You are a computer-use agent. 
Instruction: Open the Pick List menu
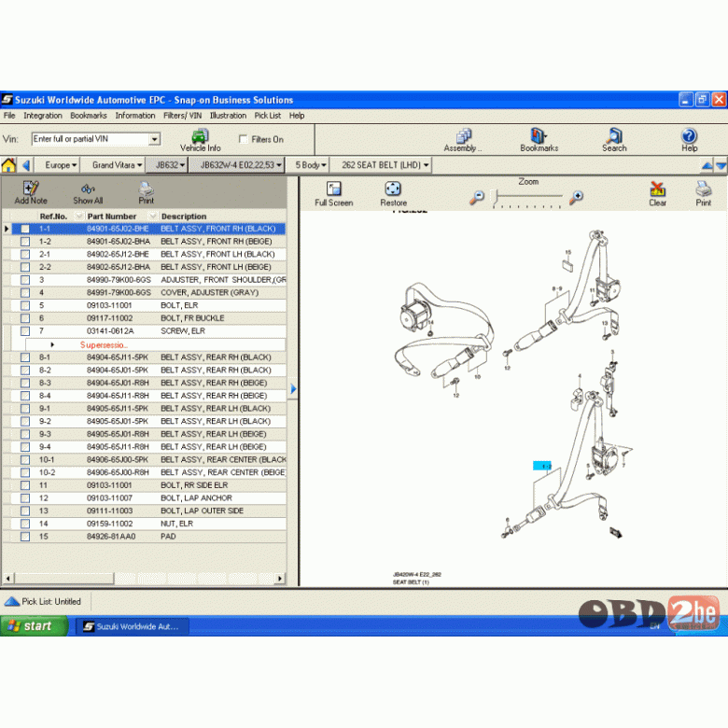pos(268,116)
